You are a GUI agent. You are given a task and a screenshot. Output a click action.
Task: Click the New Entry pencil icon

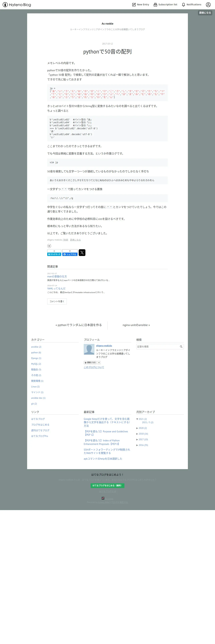134,5
